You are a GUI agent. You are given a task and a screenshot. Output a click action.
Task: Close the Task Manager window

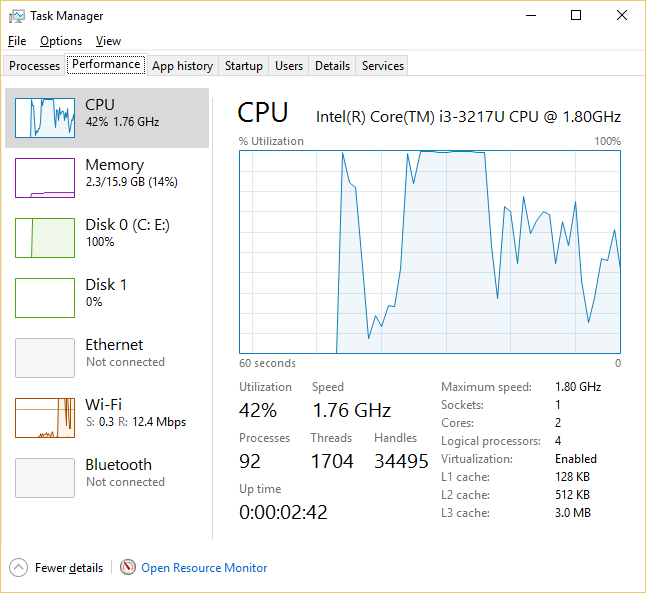pos(622,16)
